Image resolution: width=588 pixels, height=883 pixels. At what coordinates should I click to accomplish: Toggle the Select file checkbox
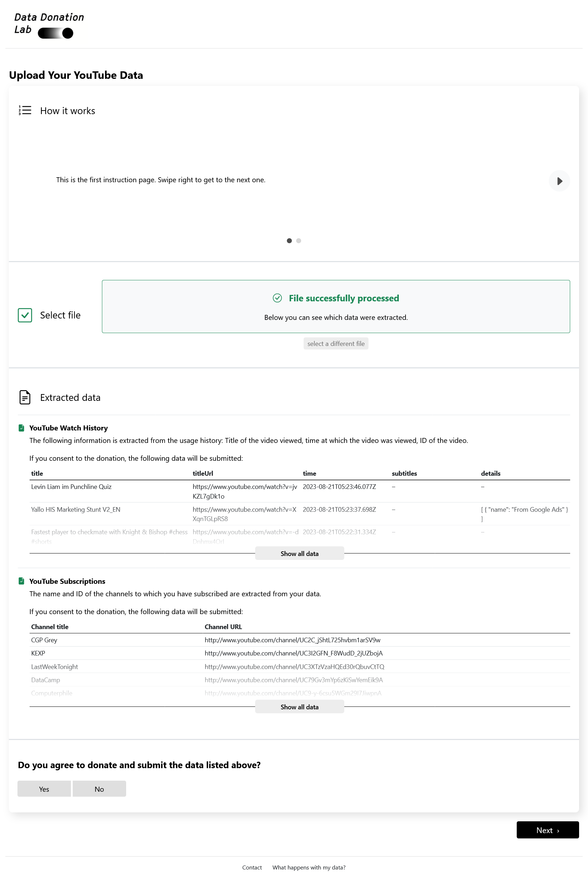point(25,315)
